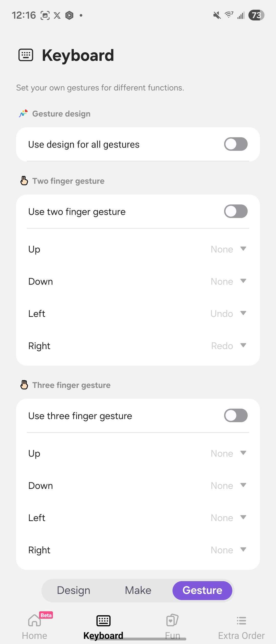276x644 pixels.
Task: Tap the Beta badge on Home
Action: tap(46, 615)
